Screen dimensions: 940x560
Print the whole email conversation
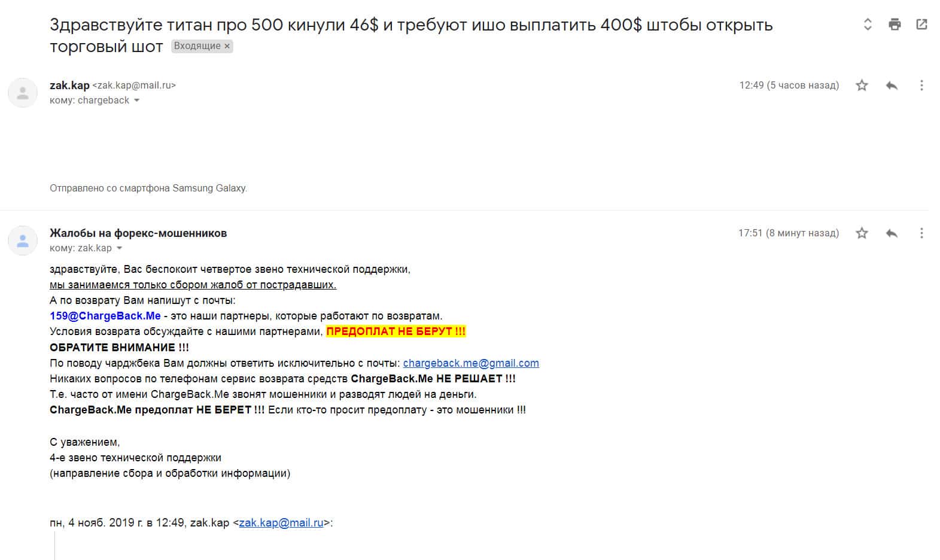[x=895, y=25]
